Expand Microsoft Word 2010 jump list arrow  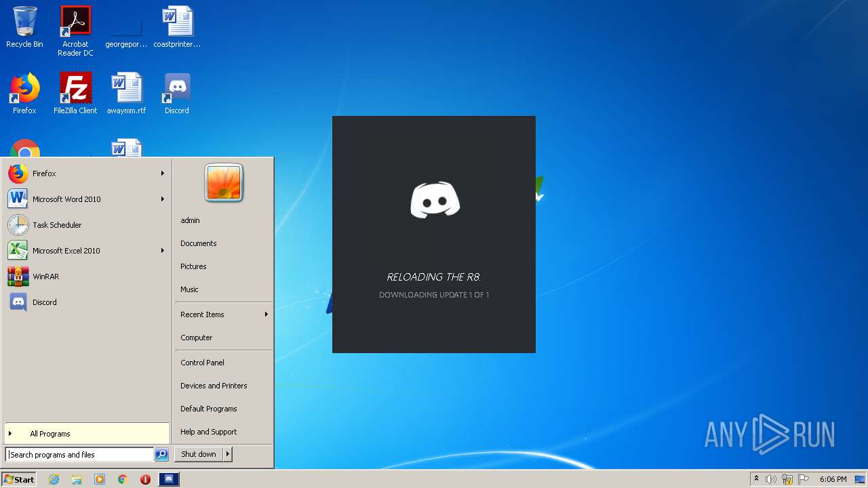163,199
